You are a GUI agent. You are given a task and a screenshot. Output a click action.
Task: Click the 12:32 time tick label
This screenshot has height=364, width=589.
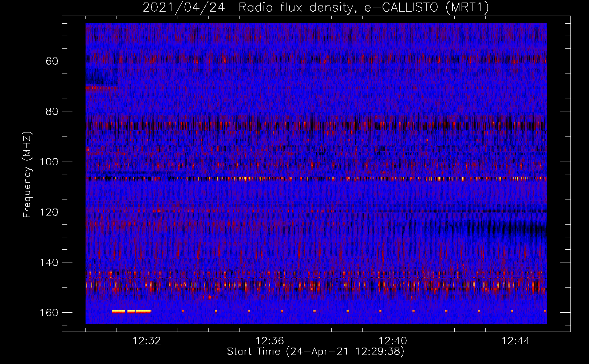click(x=147, y=341)
